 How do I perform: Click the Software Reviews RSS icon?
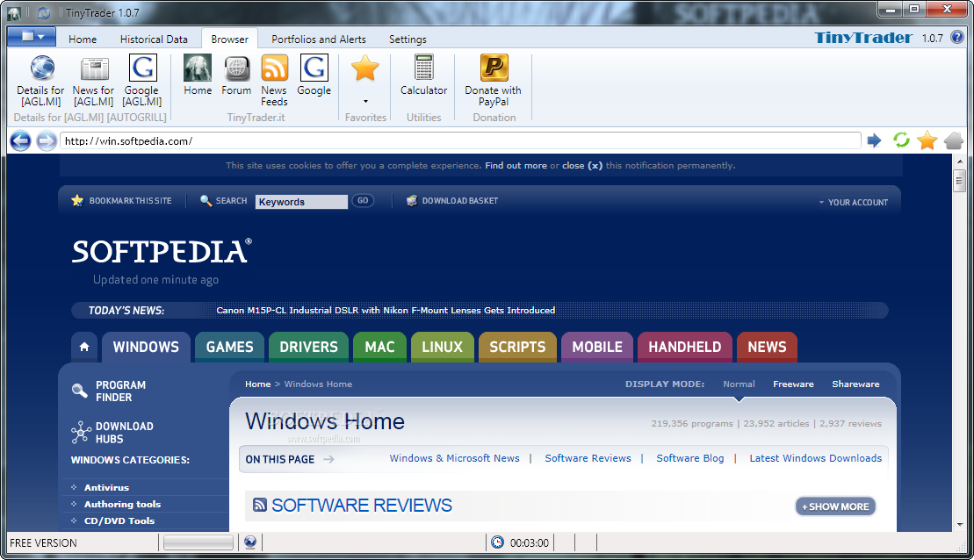[260, 505]
